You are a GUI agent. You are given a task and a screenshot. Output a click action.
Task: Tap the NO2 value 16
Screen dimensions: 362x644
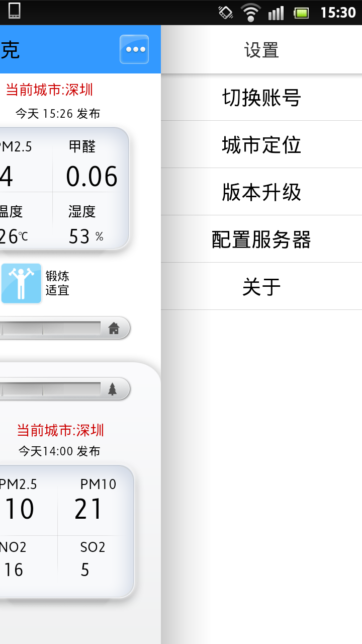click(14, 570)
